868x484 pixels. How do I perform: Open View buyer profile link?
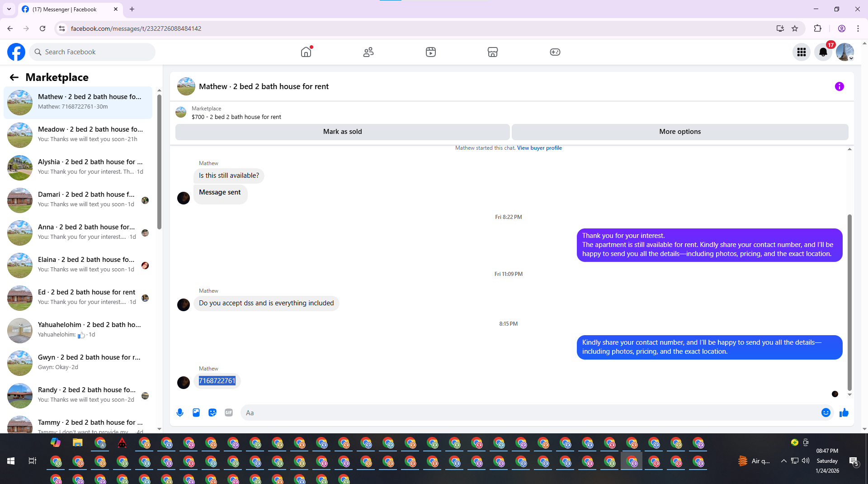(x=539, y=148)
